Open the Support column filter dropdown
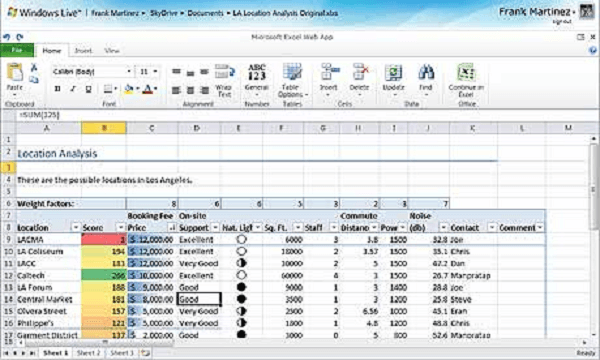This screenshot has width=600, height=360. tap(215, 228)
